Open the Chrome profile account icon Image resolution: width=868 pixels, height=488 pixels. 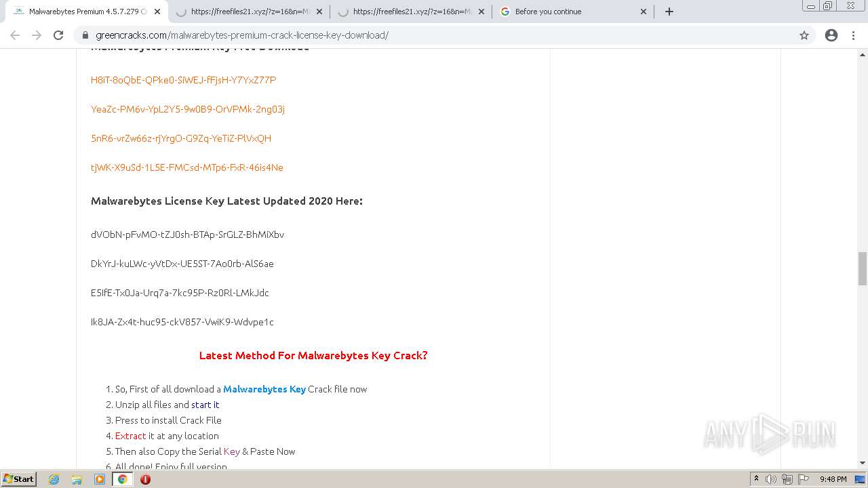pos(831,35)
